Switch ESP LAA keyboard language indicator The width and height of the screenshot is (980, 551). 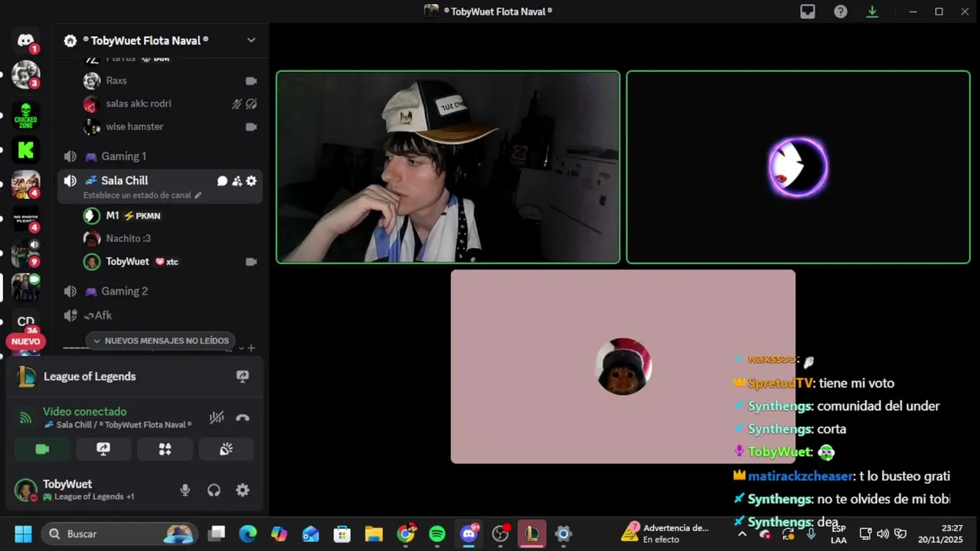click(838, 534)
